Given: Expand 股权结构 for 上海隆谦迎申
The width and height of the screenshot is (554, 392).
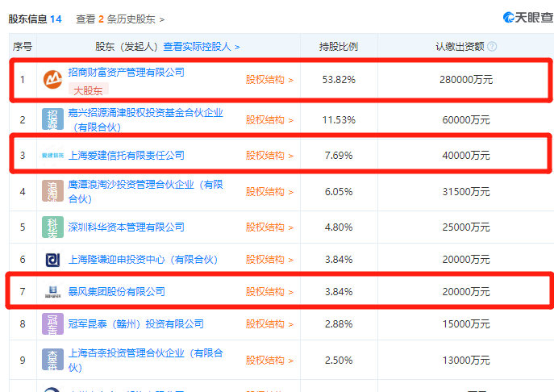Looking at the screenshot, I should point(269,260).
